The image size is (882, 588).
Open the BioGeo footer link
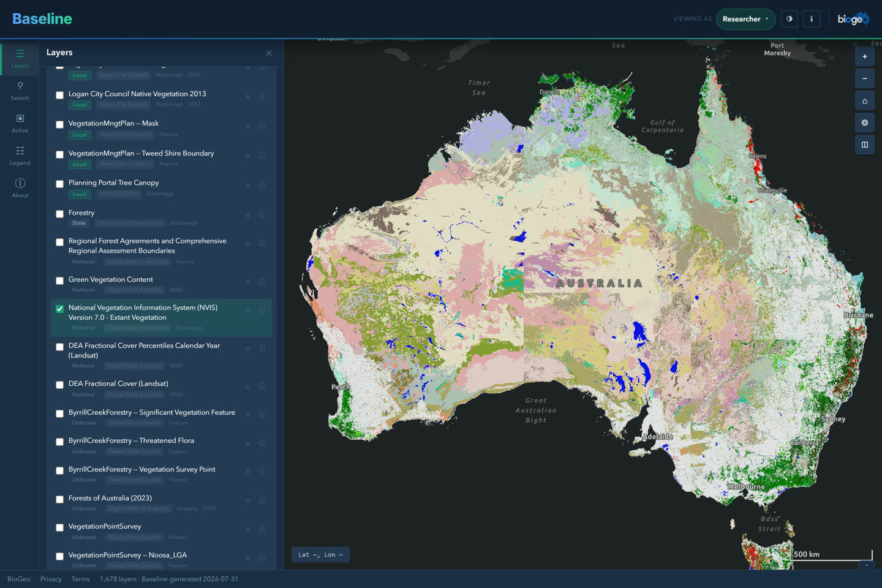pos(19,579)
